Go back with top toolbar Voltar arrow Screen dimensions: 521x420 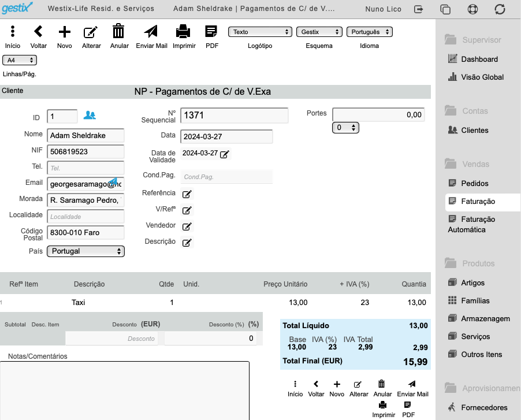[38, 31]
